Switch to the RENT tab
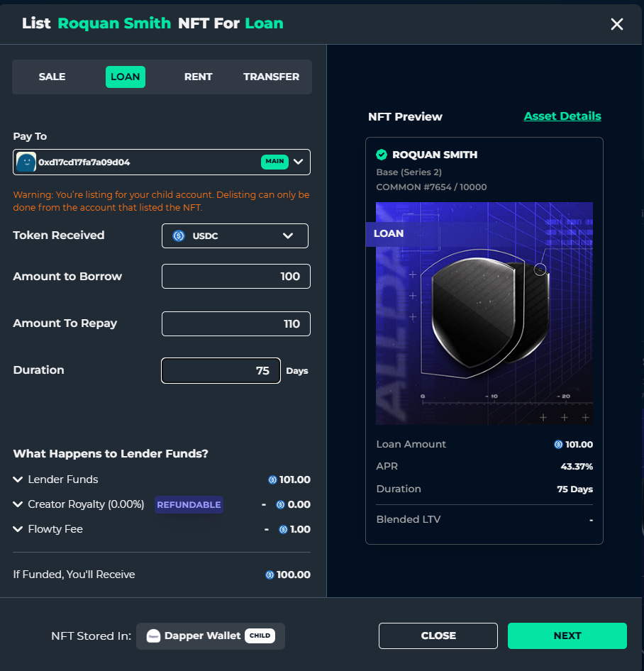This screenshot has height=671, width=644. click(198, 77)
